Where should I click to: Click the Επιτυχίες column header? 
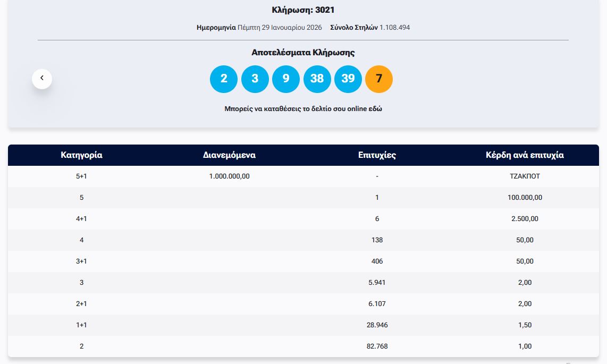coord(377,155)
